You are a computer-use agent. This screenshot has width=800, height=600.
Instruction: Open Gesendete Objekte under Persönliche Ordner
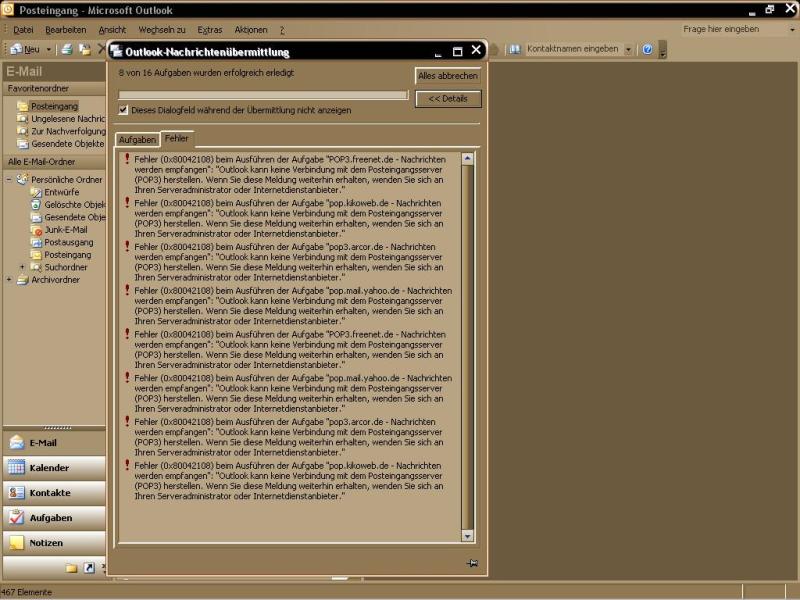[74, 217]
